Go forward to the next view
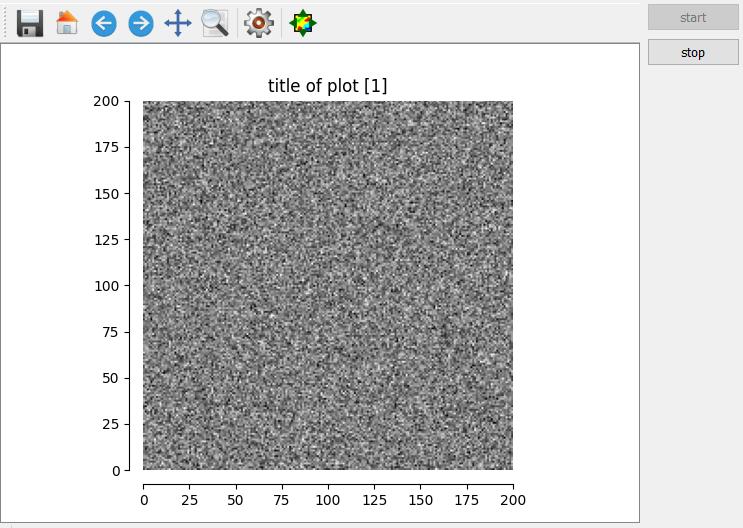 (x=141, y=23)
